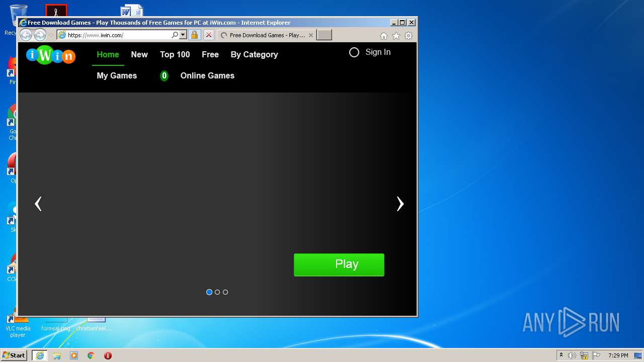644x362 pixels.
Task: Select the Home navigation item
Action: pyautogui.click(x=108, y=54)
